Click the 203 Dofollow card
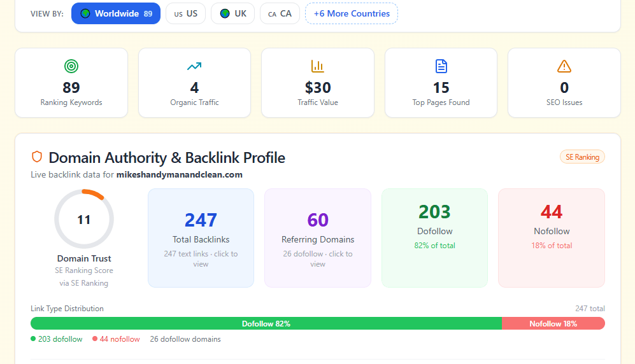This screenshot has width=635, height=364. [x=434, y=238]
